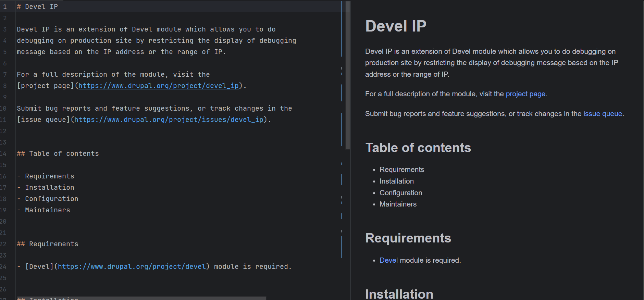This screenshot has height=300, width=644.
Task: Click '- Requirements' list line in editor
Action: click(46, 176)
